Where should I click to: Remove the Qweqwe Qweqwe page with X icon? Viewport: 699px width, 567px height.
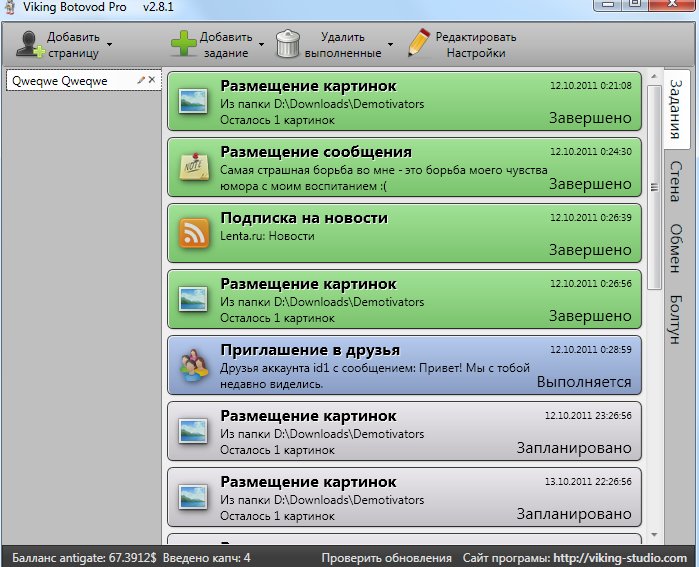152,80
